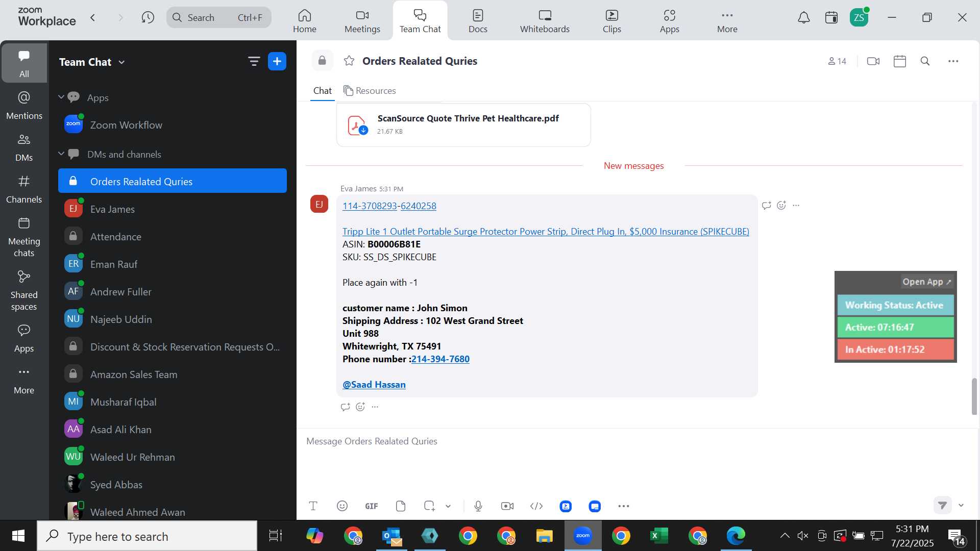Star the Orders Realated Quries channel
980x551 pixels.
click(349, 61)
